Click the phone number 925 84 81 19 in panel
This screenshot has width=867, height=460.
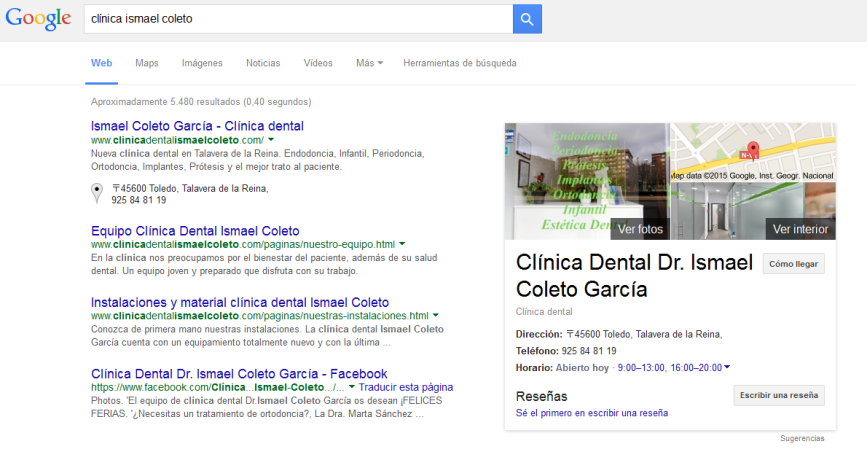(x=589, y=351)
